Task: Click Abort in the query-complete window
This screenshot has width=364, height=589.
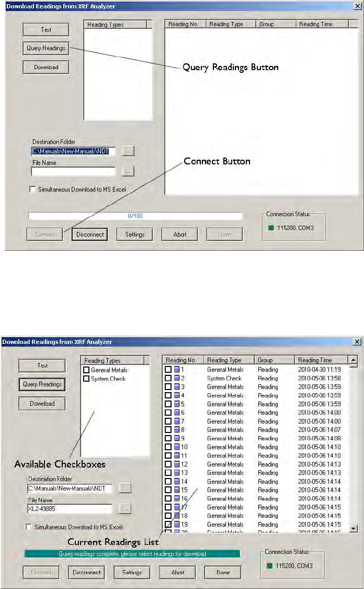Action: pos(177,572)
